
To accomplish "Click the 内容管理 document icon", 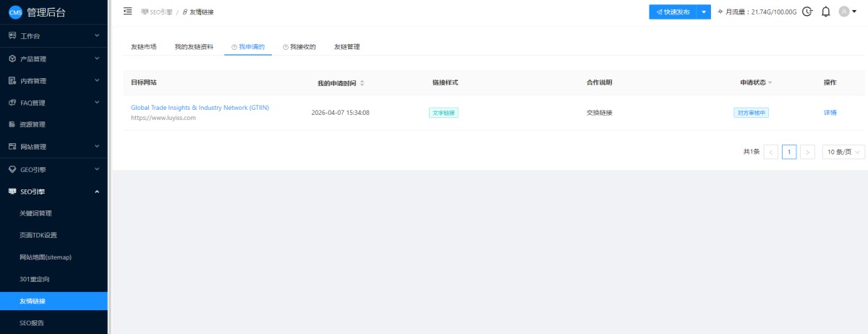I will coord(12,80).
